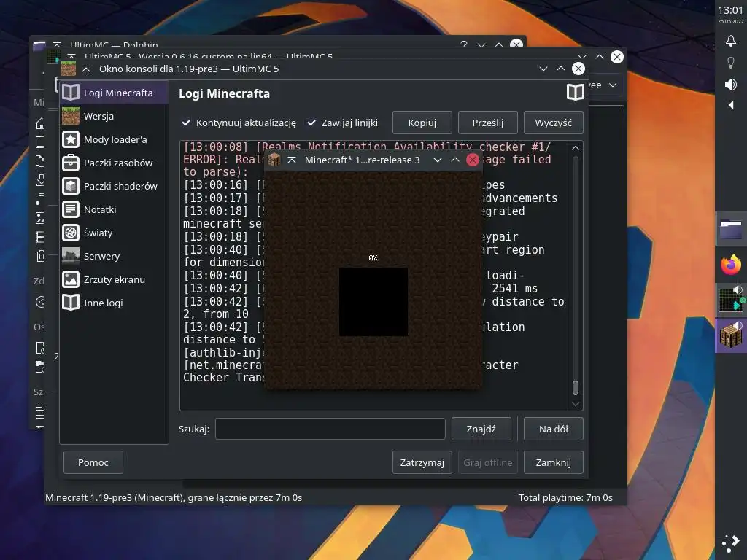Click the Prześlij button
This screenshot has width=747, height=560.
click(x=488, y=122)
